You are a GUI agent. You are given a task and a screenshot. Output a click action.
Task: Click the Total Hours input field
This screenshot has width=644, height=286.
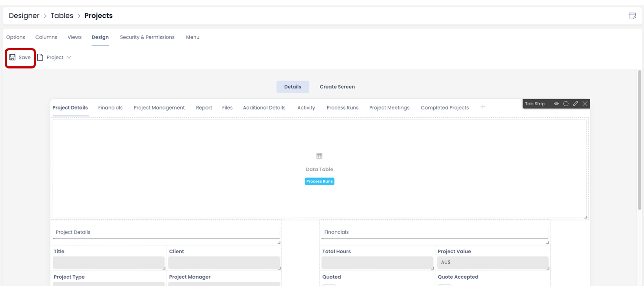pos(377,263)
